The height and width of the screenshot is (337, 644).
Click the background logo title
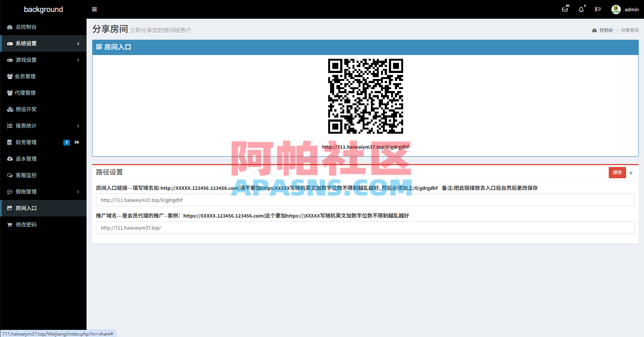coord(43,9)
